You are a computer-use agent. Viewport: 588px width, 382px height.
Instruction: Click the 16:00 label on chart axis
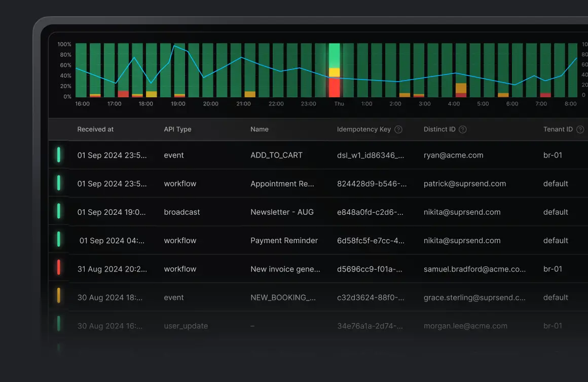(x=83, y=104)
